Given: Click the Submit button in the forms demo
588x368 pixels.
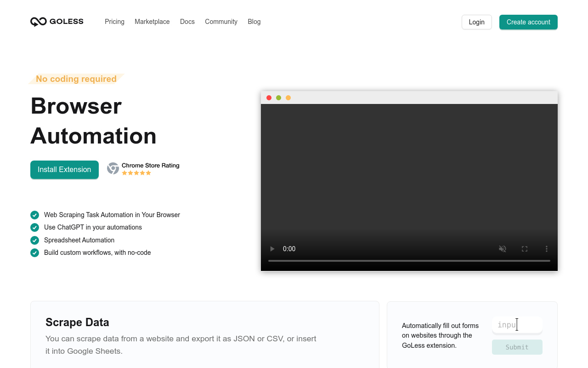Looking at the screenshot, I should tap(517, 347).
